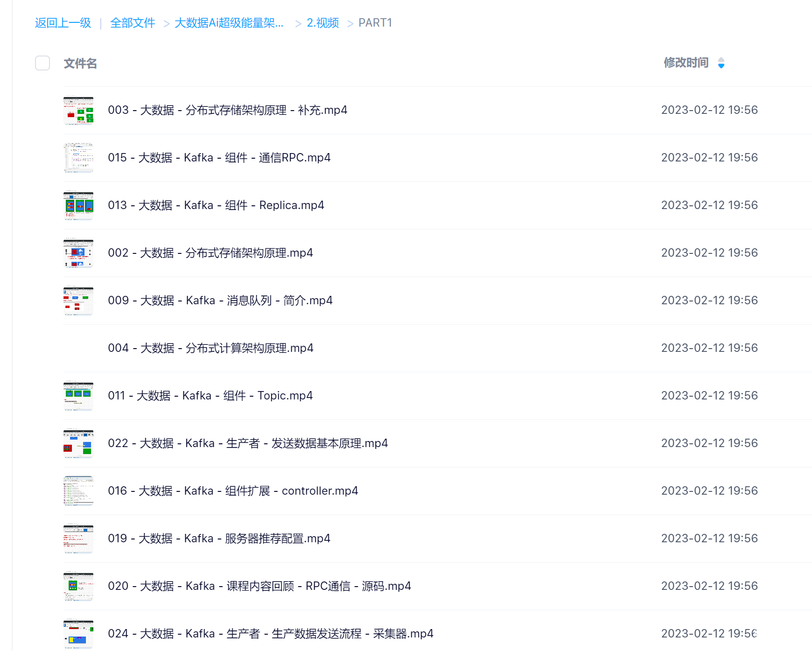Open file 024 - Kafka - 生产者 - 生产数据发送流程 - 采集器.mp4

coord(270,634)
